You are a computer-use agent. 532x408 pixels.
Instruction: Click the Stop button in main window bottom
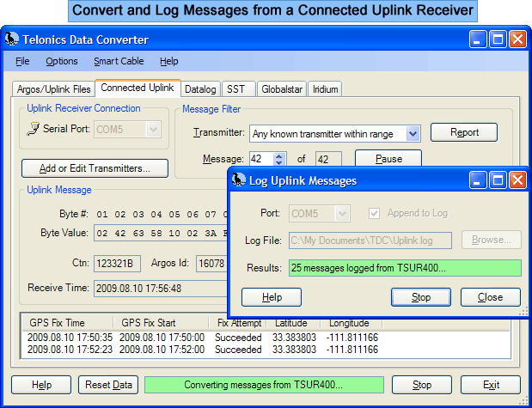coord(422,385)
